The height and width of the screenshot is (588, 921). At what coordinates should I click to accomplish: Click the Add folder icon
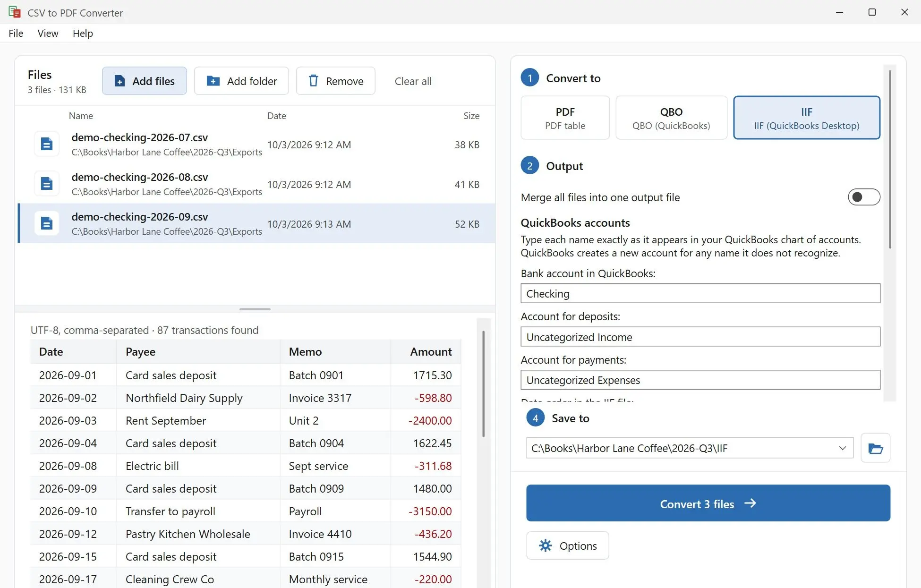pos(213,81)
